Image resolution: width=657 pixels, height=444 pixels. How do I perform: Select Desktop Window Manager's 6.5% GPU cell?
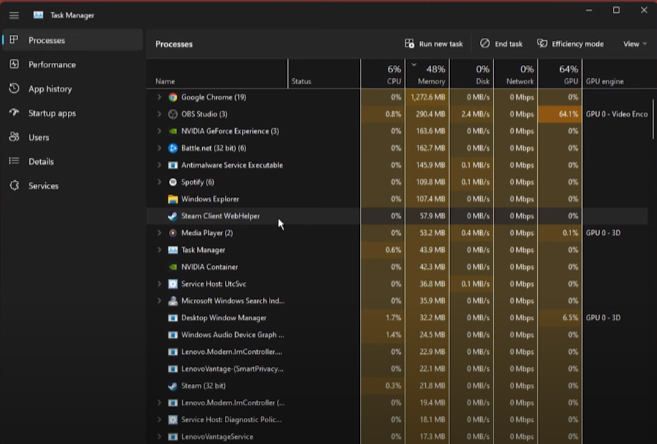pos(560,318)
